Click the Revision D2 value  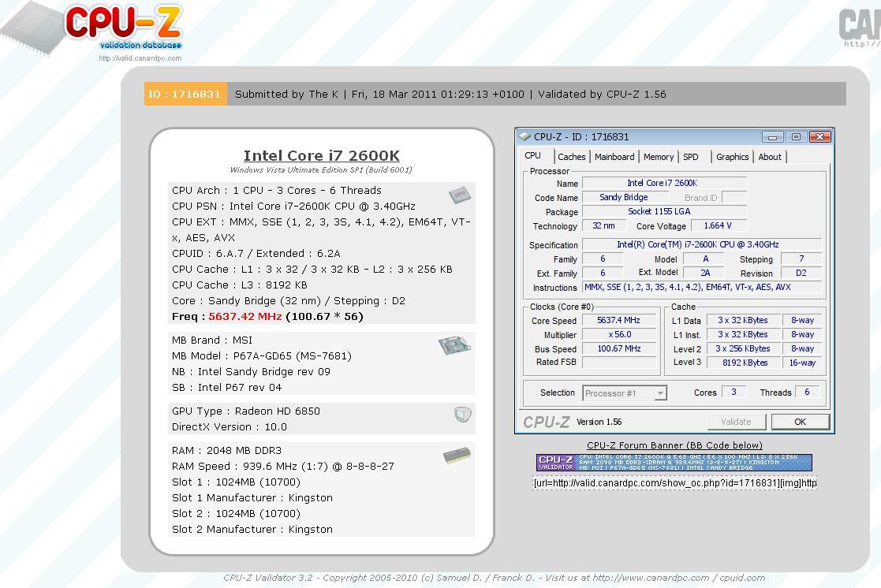[x=801, y=273]
